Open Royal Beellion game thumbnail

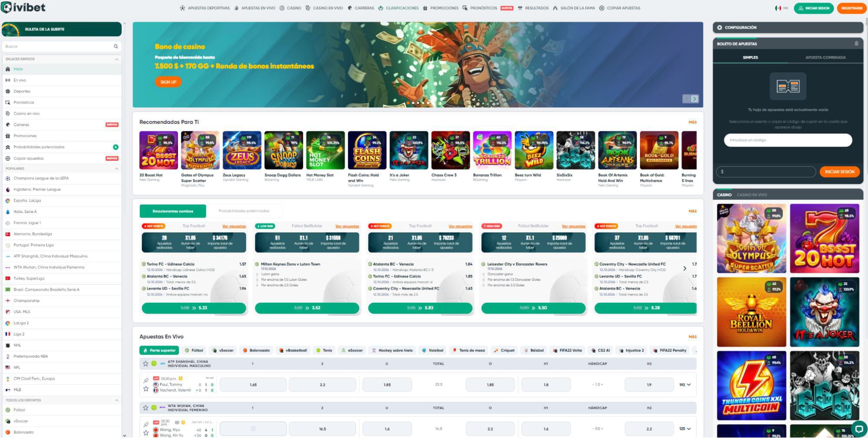(751, 312)
